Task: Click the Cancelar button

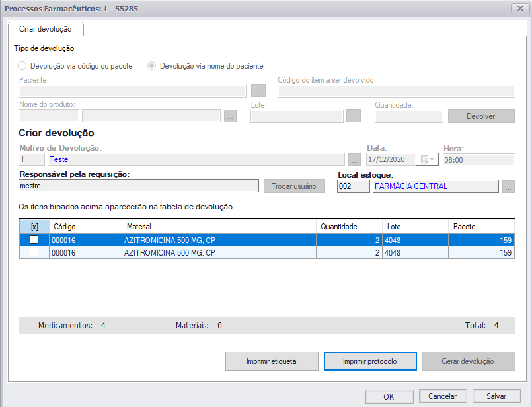Action: click(x=443, y=396)
